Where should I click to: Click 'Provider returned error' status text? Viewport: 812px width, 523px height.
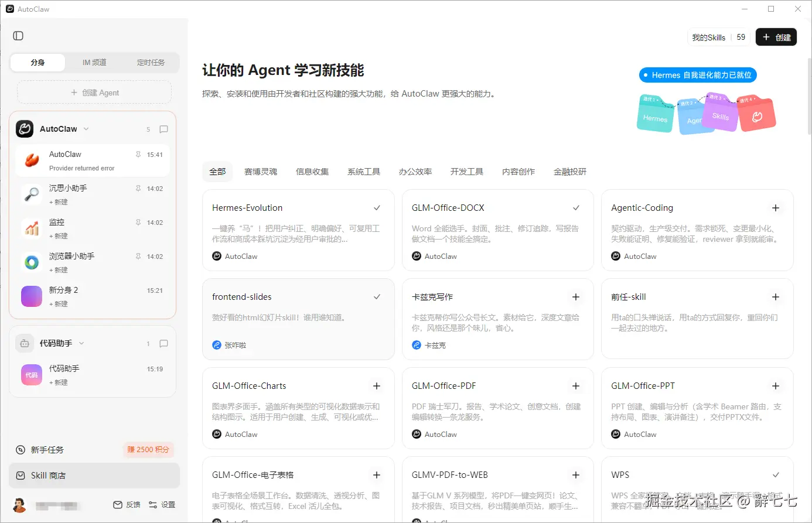82,168
